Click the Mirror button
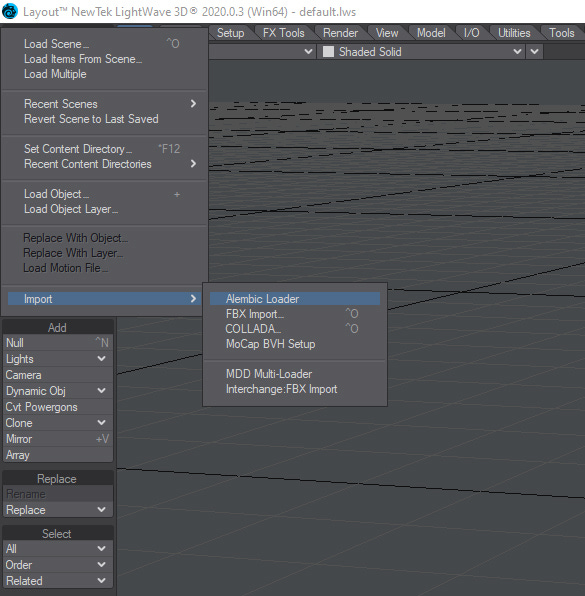 pyautogui.click(x=58, y=439)
